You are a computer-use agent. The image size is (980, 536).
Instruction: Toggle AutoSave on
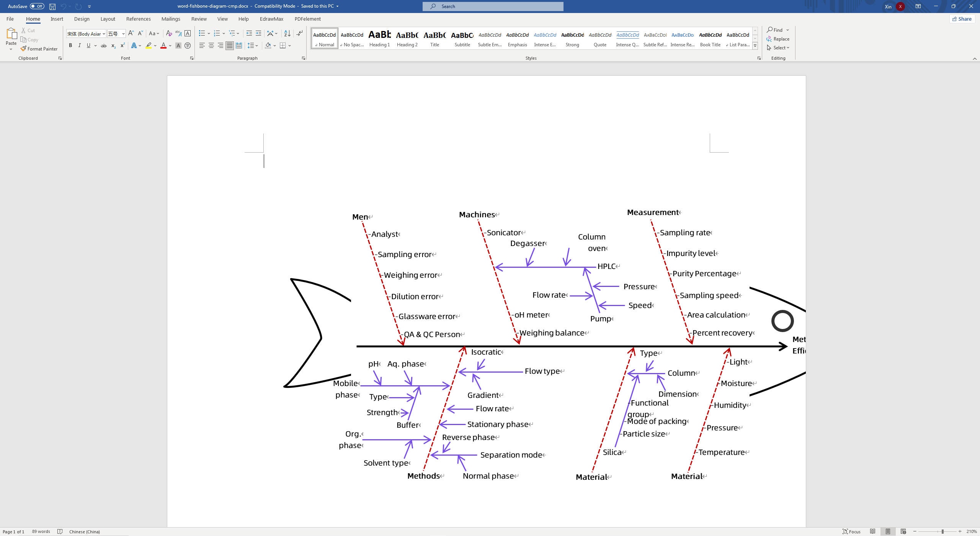[37, 6]
